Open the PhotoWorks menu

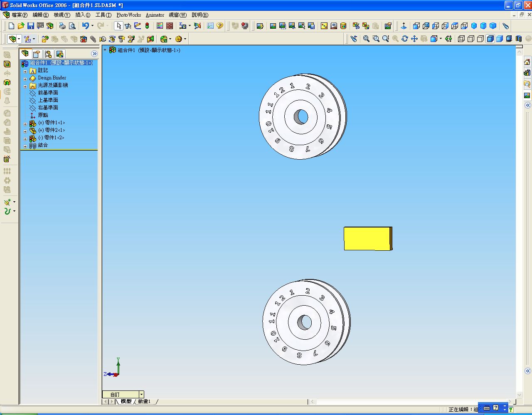128,15
